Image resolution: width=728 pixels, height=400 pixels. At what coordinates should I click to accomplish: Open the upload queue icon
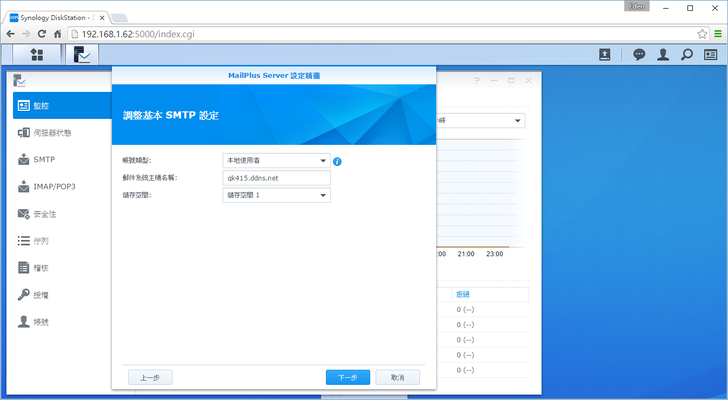pos(605,55)
